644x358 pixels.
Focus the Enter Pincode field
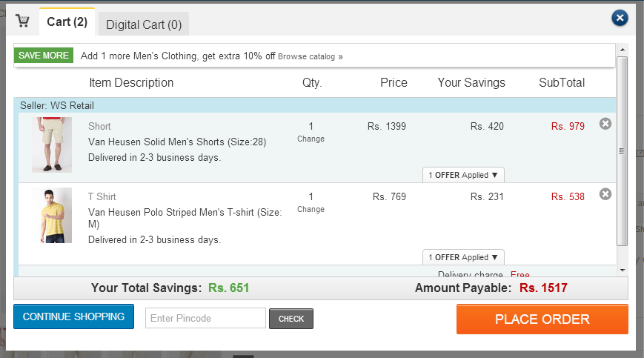(205, 318)
